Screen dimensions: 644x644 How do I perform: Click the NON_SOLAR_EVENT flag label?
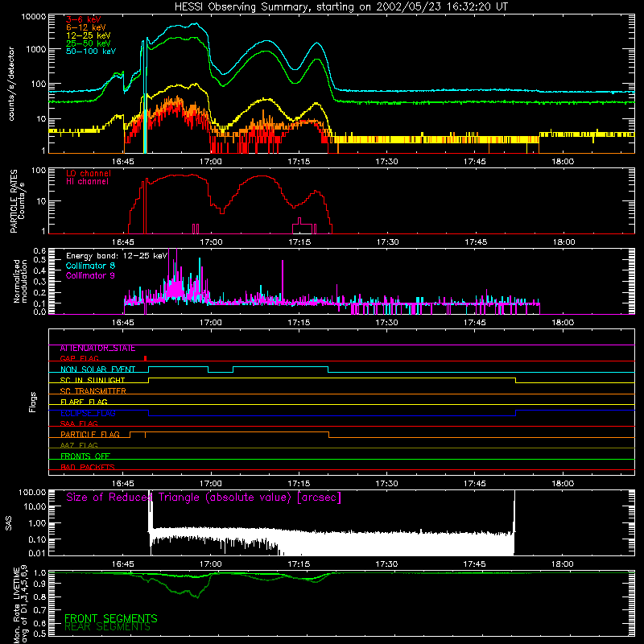(97, 369)
